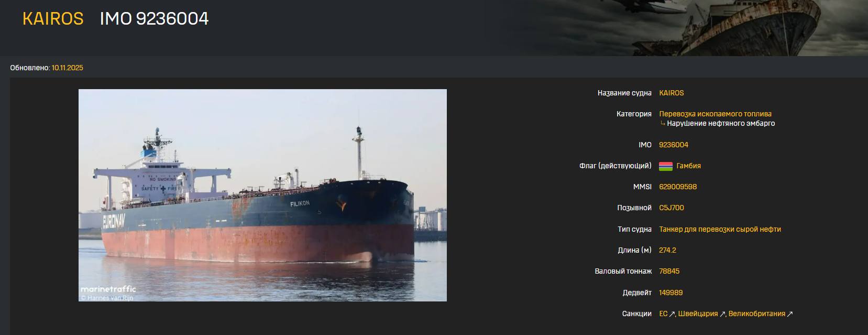Click the Гамбия flag country link

(x=688, y=166)
